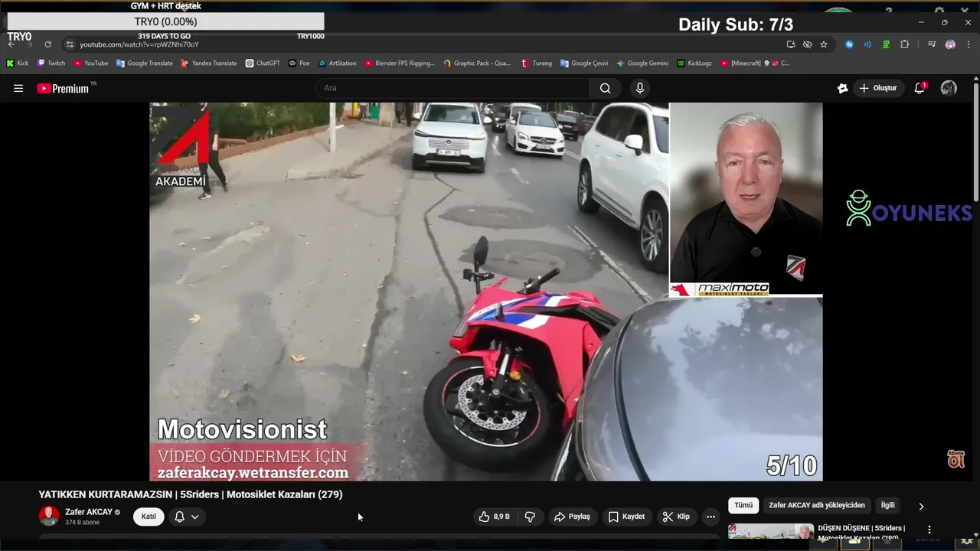The height and width of the screenshot is (551, 980).
Task: Open more actions three-dot menu under video
Action: pyautogui.click(x=710, y=517)
